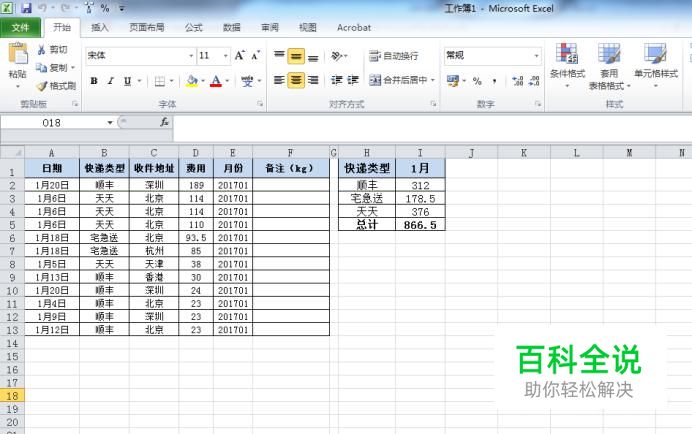Click Save icon in quick access toolbar

coord(26,8)
